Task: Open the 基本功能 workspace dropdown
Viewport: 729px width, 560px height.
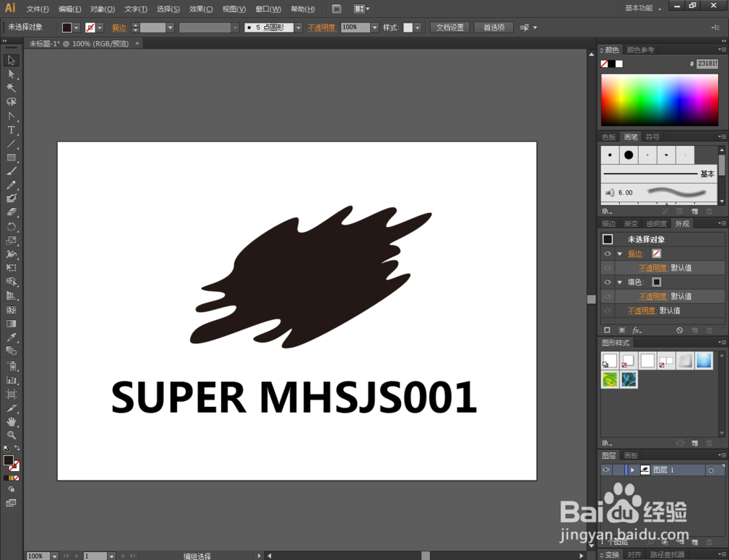Action: pos(642,8)
